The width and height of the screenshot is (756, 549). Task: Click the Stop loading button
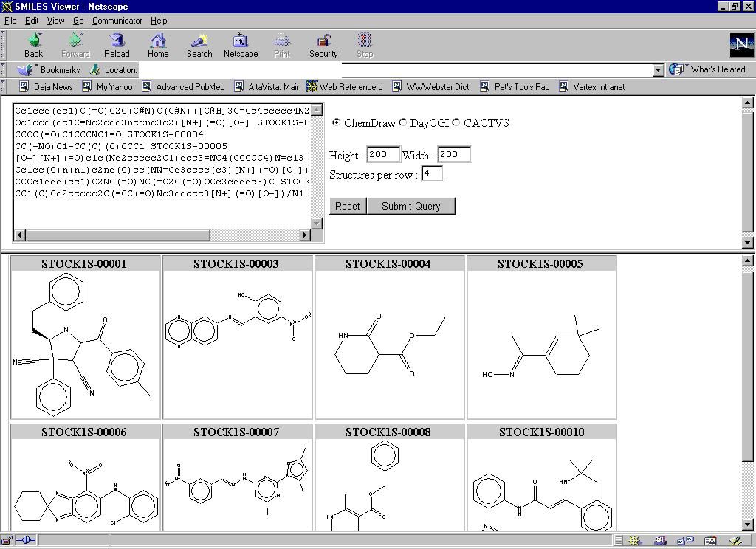[365, 45]
